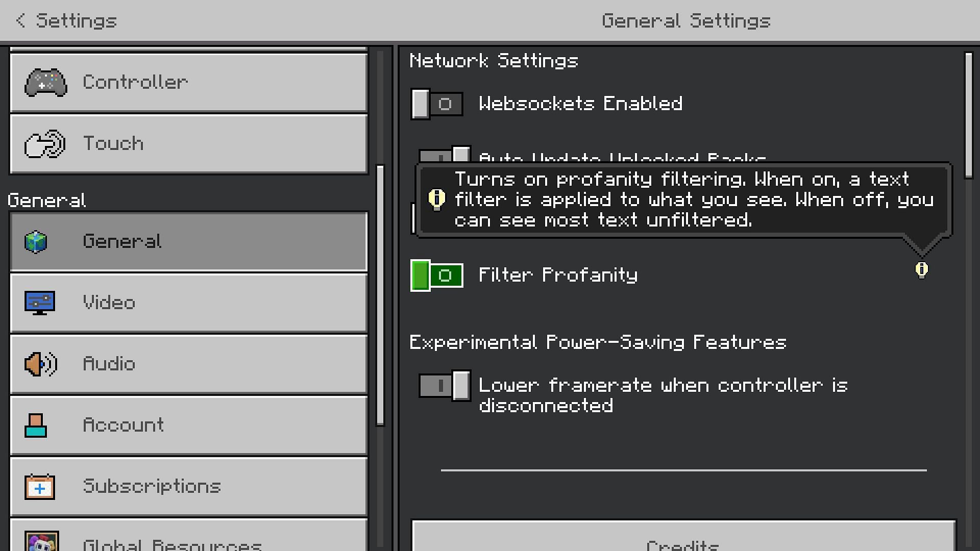Image resolution: width=980 pixels, height=551 pixels.
Task: Select the Controller settings icon
Action: click(45, 82)
